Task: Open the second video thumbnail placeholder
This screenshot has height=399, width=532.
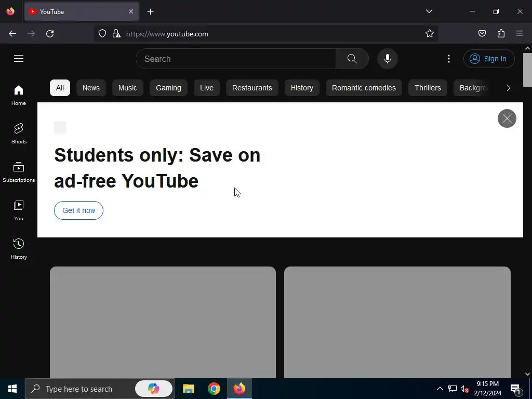Action: [397, 322]
